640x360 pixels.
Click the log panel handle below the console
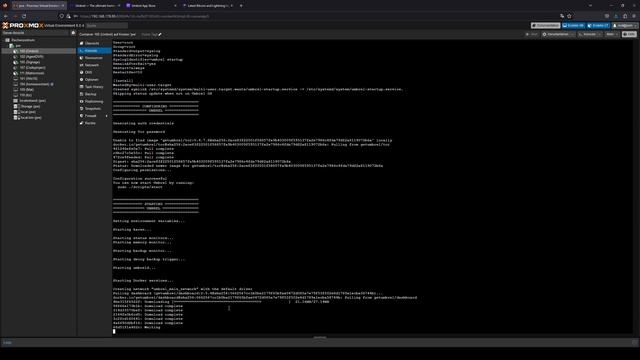coord(320,338)
